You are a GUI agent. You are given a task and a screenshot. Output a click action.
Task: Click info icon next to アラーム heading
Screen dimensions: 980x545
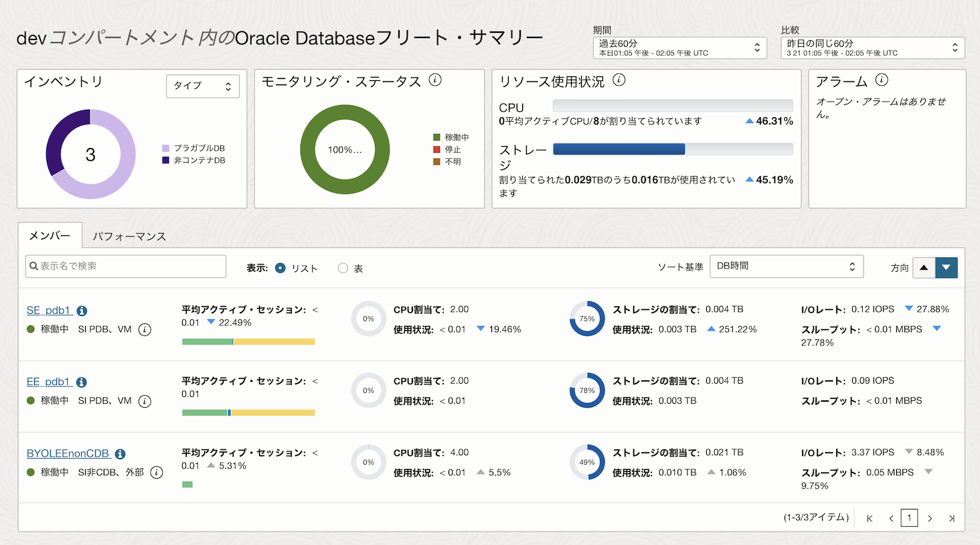(x=882, y=80)
